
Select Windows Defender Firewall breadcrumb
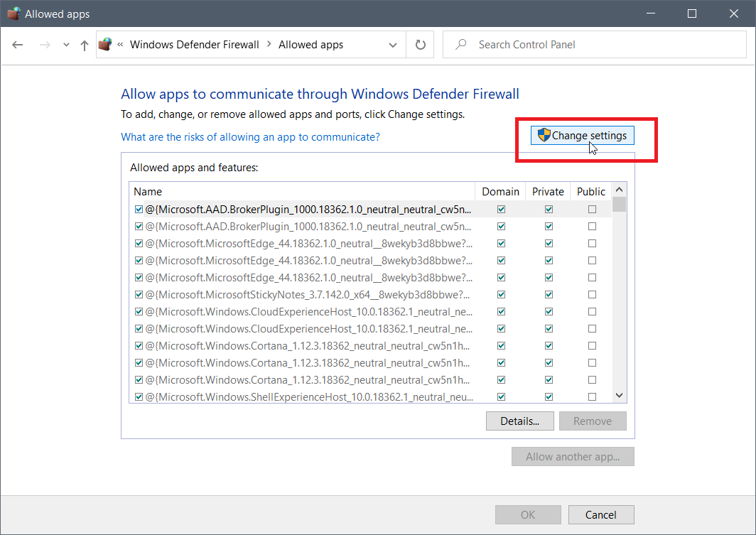point(195,45)
